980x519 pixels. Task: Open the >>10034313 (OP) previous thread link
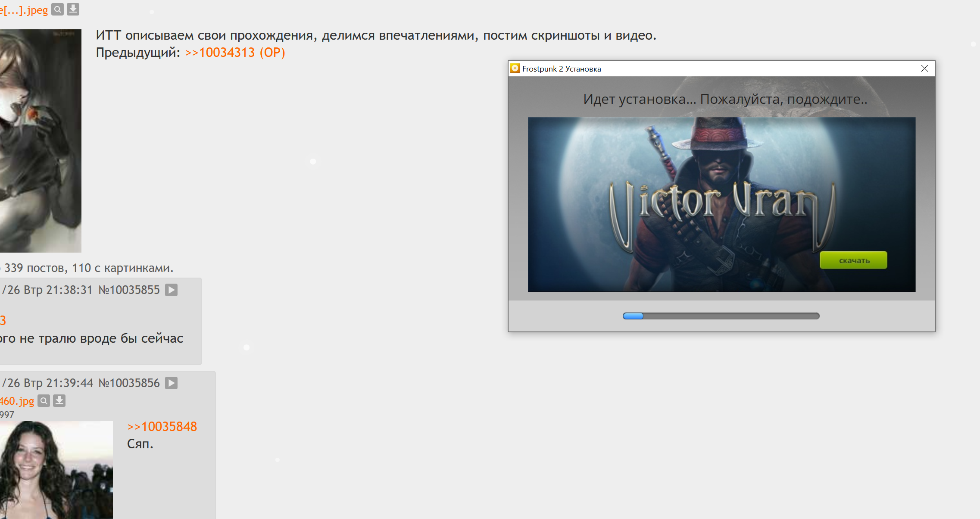pos(235,53)
